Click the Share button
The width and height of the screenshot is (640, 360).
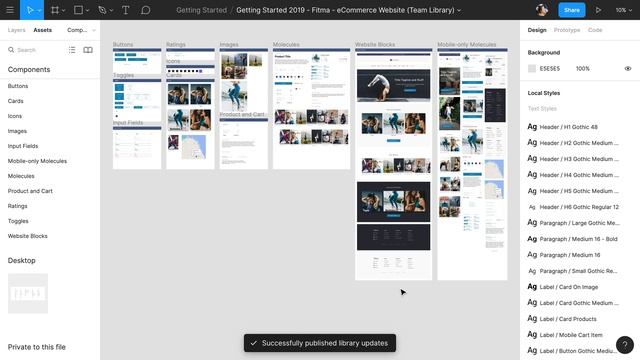[x=571, y=10]
